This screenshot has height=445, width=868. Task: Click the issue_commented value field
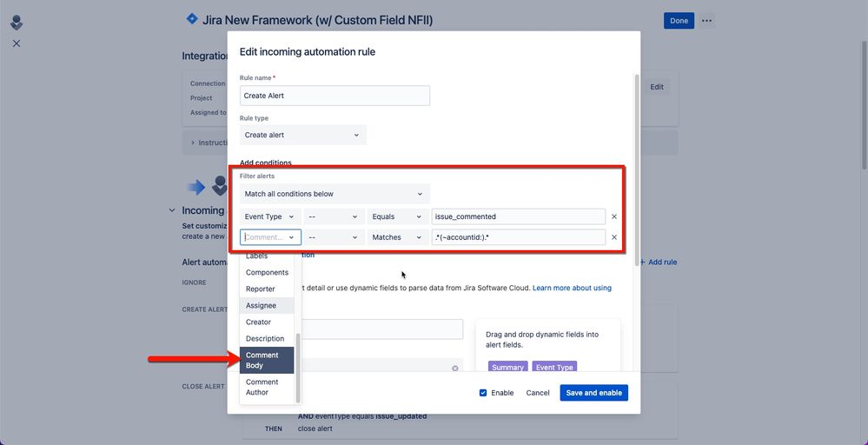(518, 216)
